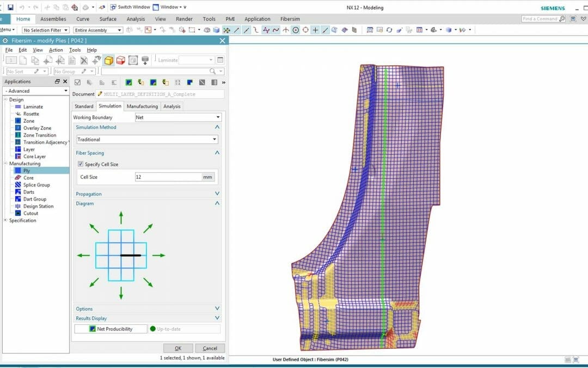Click the Find a Command search box
This screenshot has height=368, width=588.
[543, 19]
